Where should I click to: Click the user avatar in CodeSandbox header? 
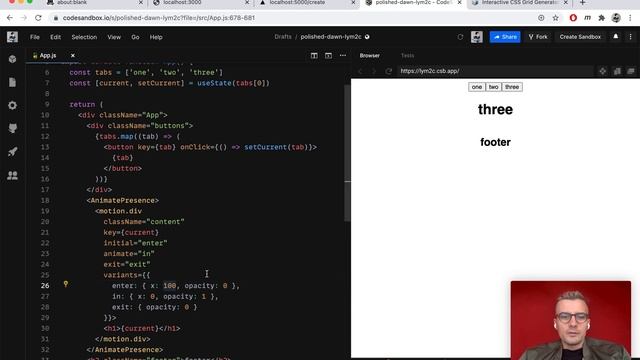tap(477, 37)
